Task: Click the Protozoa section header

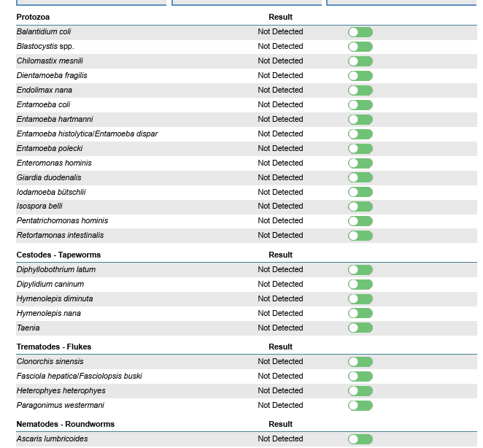Action: tap(34, 17)
